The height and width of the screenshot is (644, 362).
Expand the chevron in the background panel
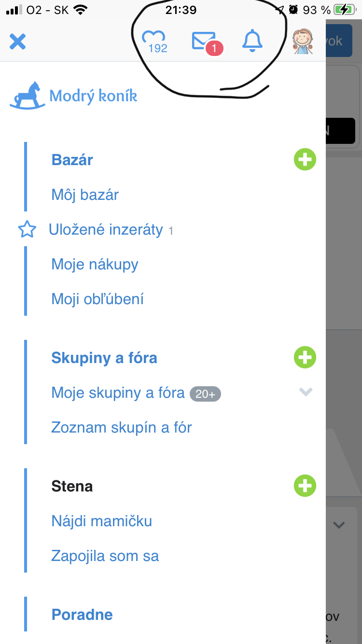pos(339,525)
